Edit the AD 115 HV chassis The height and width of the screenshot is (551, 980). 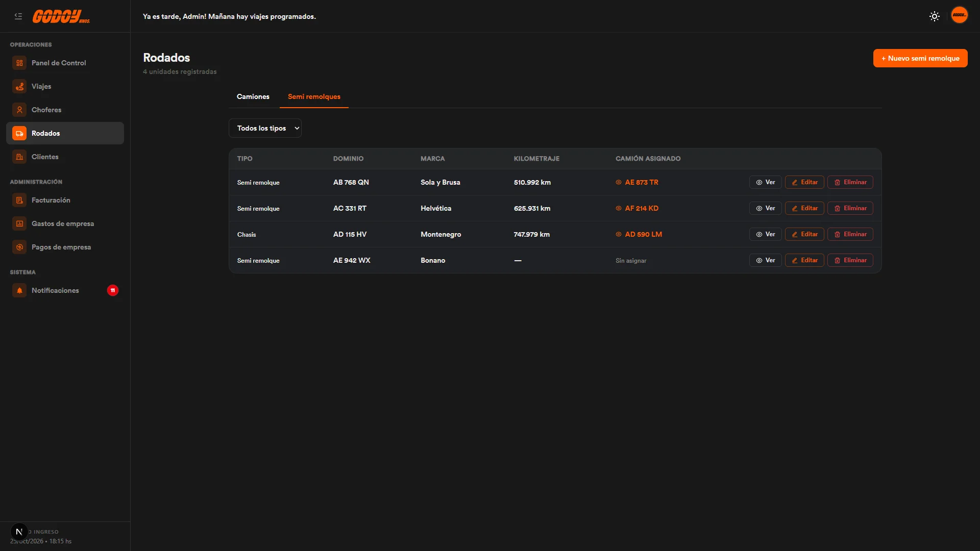point(804,234)
